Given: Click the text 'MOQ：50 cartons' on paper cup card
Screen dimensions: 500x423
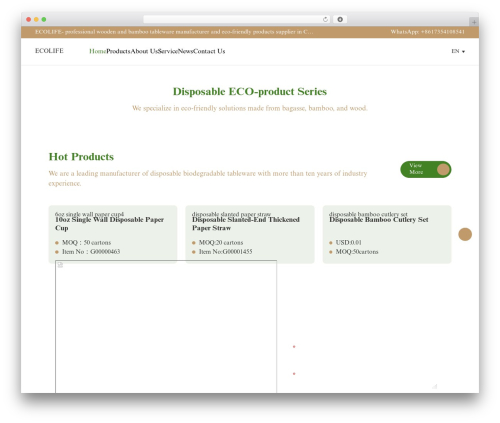Looking at the screenshot, I should coord(87,242).
